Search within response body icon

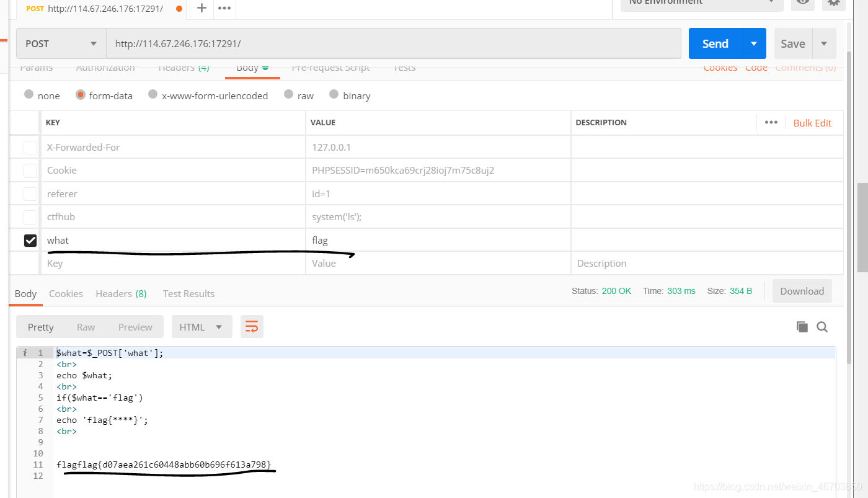tap(822, 327)
